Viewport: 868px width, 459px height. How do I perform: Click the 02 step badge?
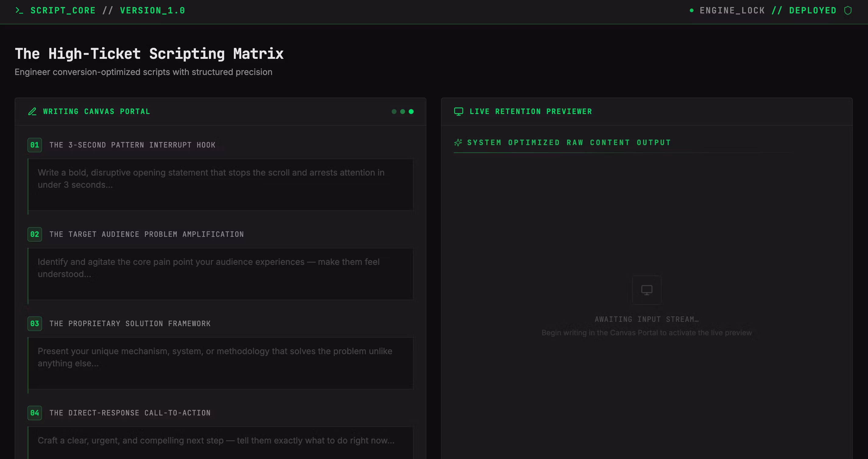(x=35, y=234)
